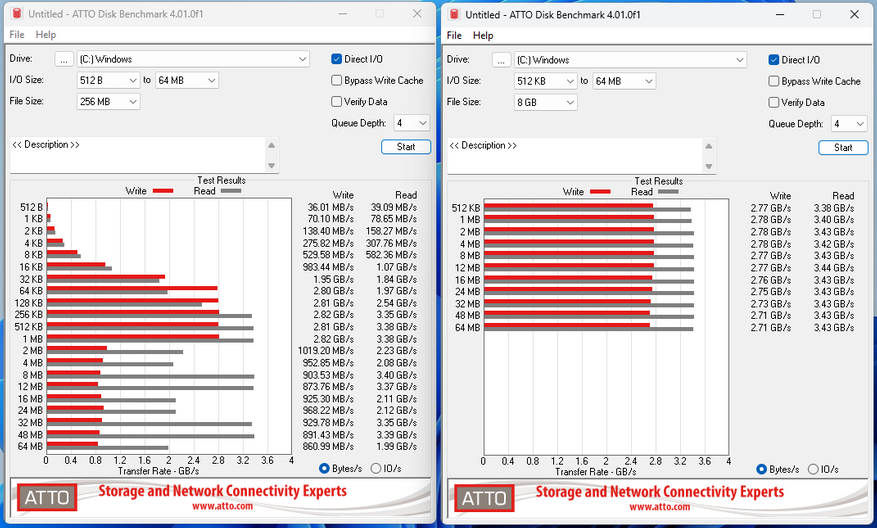Open the 64 MB max I/O dropdown, left window

click(x=187, y=81)
